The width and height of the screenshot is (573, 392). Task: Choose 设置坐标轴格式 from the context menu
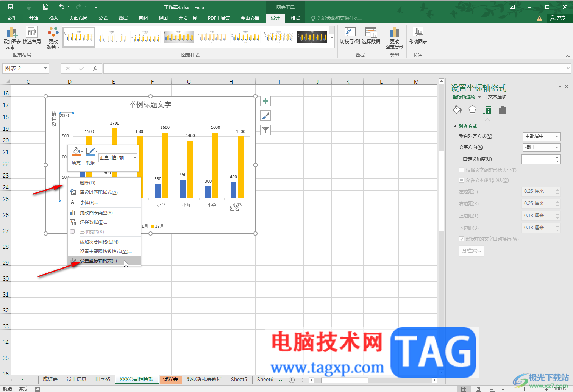[x=104, y=261]
